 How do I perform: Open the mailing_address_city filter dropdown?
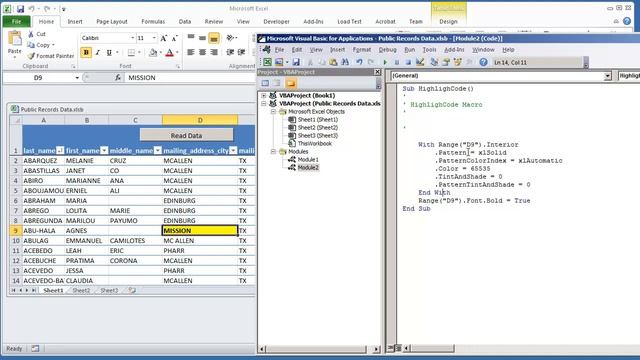click(x=233, y=151)
